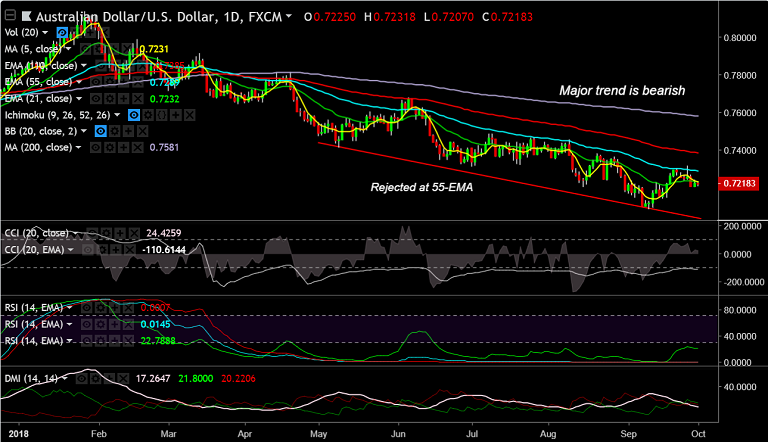Open the EMA (55, close) dropdown arrow
This screenshot has width=768, height=442.
79,82
